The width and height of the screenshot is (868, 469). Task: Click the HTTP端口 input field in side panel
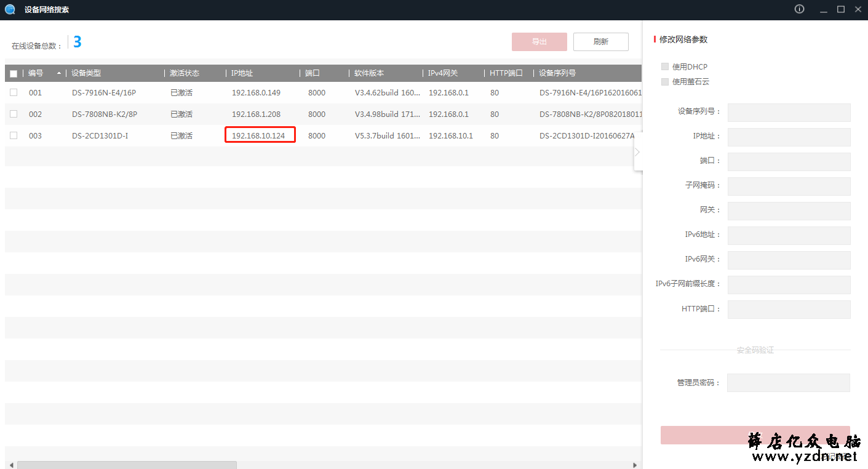point(789,310)
